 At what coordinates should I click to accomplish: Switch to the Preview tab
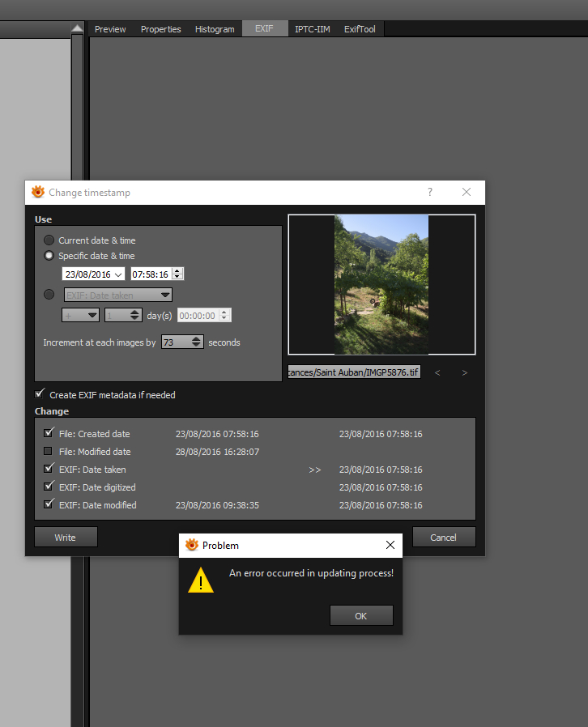110,29
